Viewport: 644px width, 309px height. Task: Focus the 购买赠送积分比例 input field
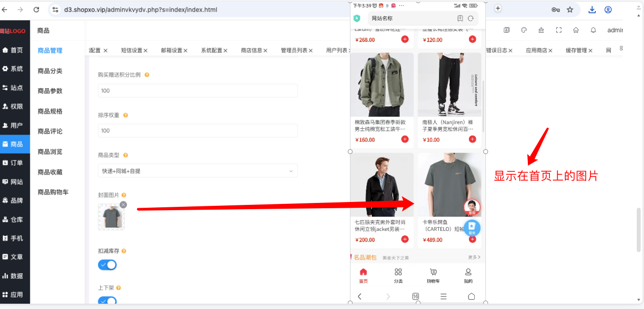tap(198, 91)
